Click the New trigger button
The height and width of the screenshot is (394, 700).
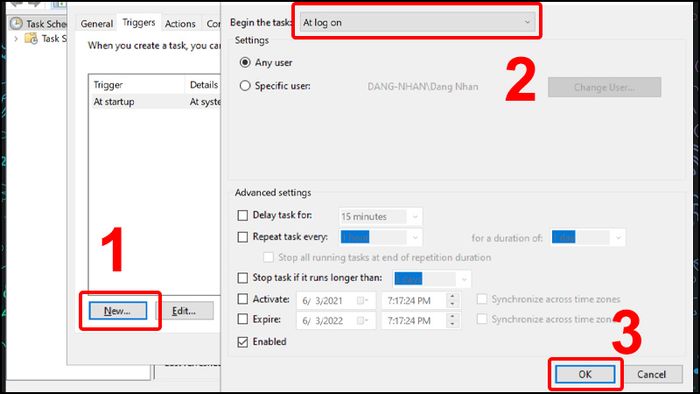point(117,311)
